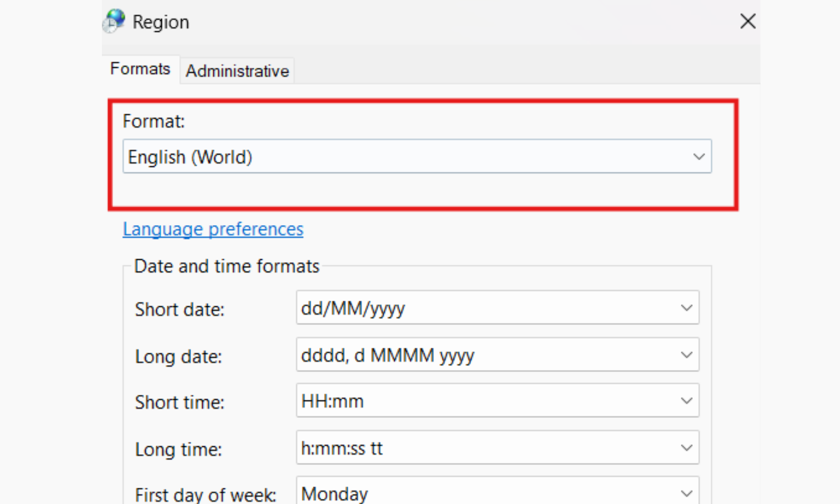Image resolution: width=840 pixels, height=504 pixels.
Task: Click the Short date chevron arrow
Action: click(687, 307)
